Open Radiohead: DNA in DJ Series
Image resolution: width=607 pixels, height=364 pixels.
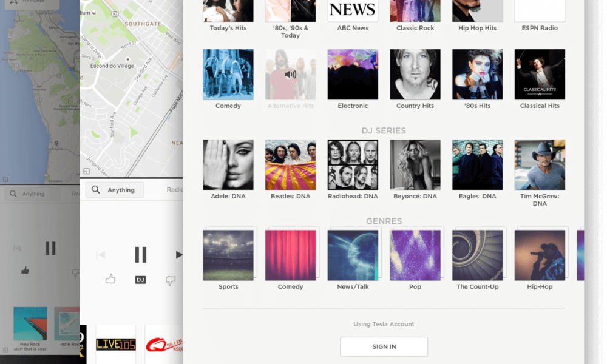(x=353, y=165)
